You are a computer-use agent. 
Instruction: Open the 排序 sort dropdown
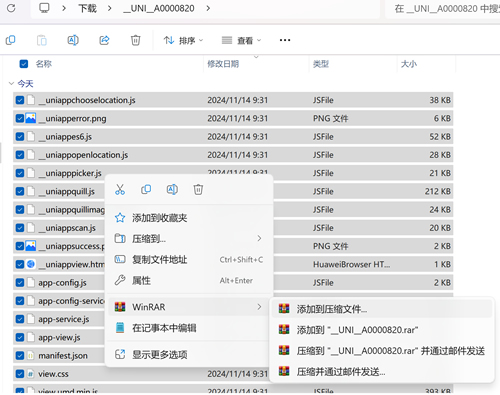point(183,40)
